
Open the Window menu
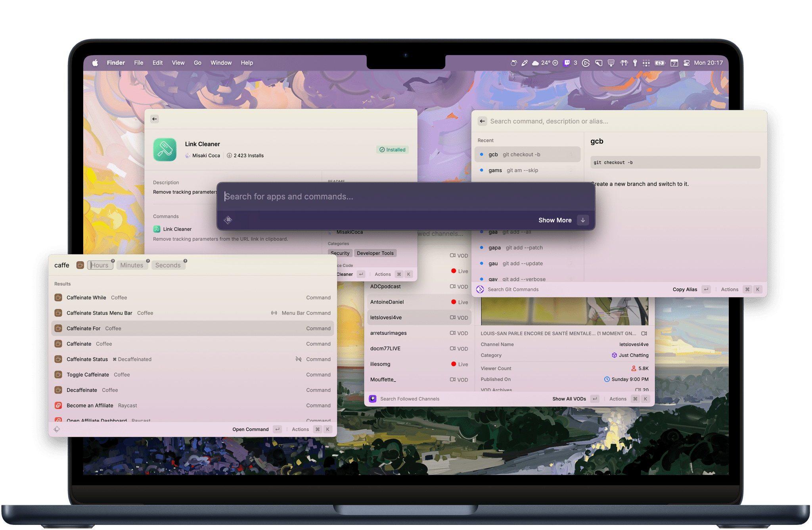[x=221, y=63]
